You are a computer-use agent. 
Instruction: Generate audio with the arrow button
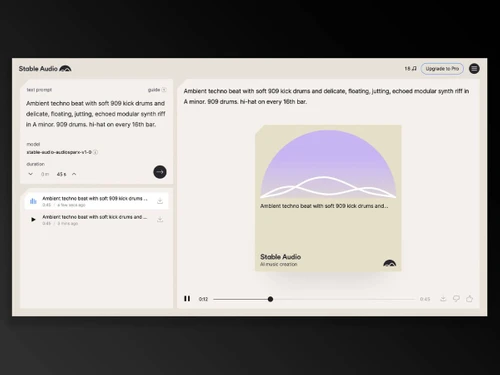click(x=160, y=172)
